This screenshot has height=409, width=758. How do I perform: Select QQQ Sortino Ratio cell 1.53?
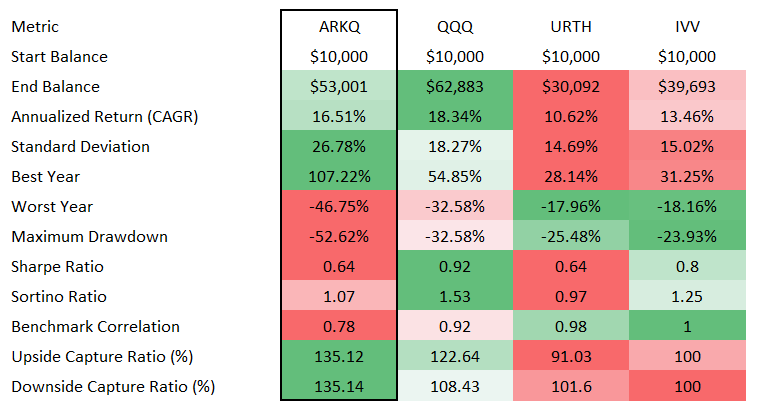(x=455, y=296)
